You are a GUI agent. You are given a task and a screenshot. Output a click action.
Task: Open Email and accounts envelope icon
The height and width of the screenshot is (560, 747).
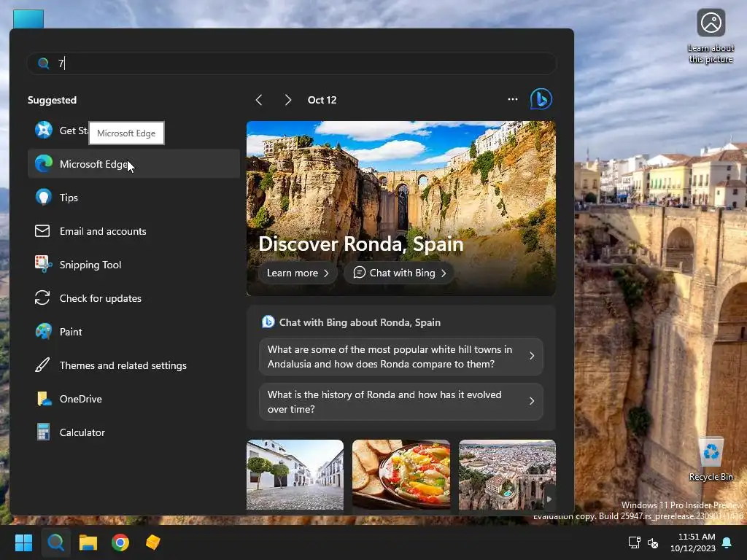42,231
